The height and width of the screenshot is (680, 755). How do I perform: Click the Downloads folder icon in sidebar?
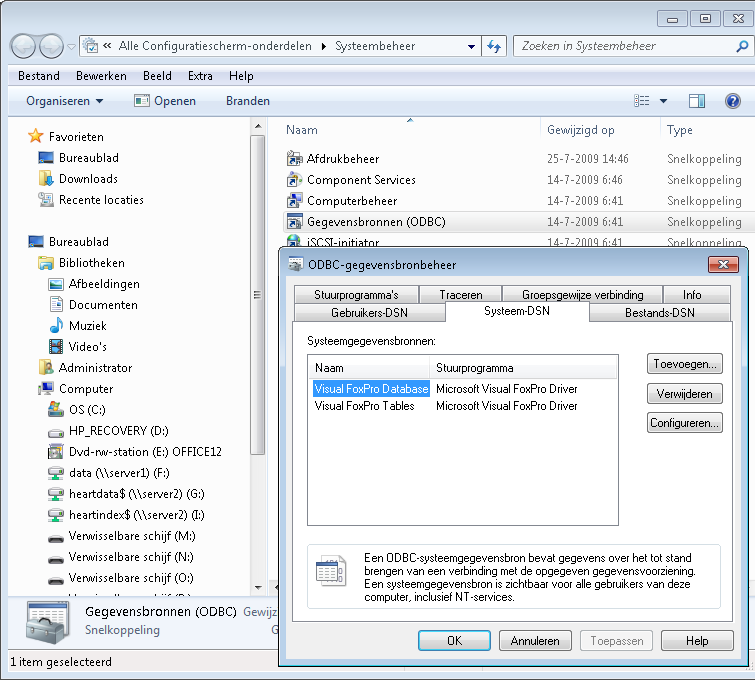[x=46, y=179]
